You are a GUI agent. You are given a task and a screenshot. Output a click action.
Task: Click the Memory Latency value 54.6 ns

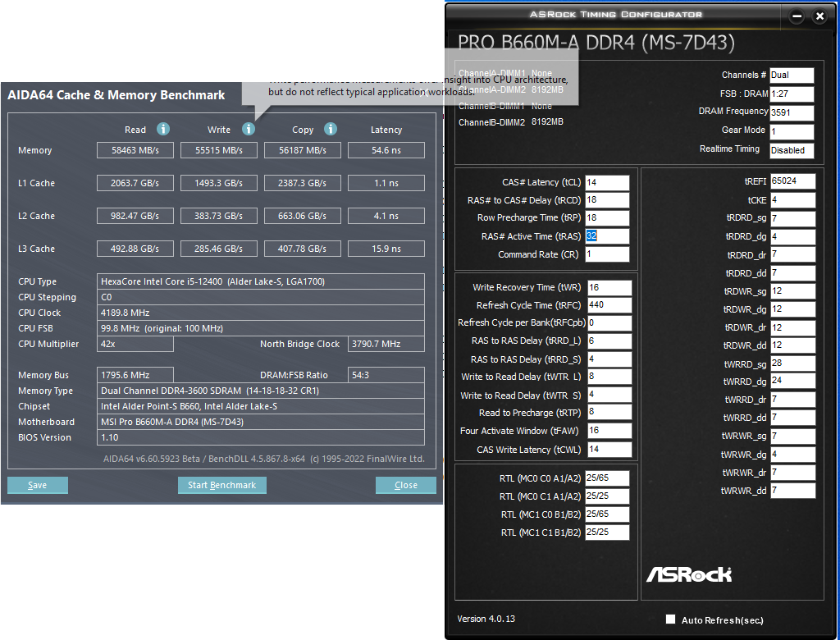[386, 151]
